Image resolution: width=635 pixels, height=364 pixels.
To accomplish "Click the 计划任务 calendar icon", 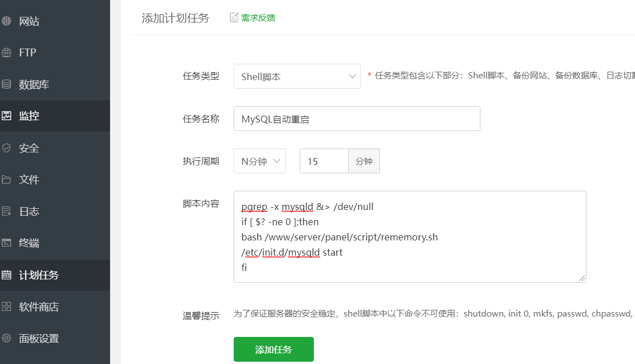I will (6, 275).
